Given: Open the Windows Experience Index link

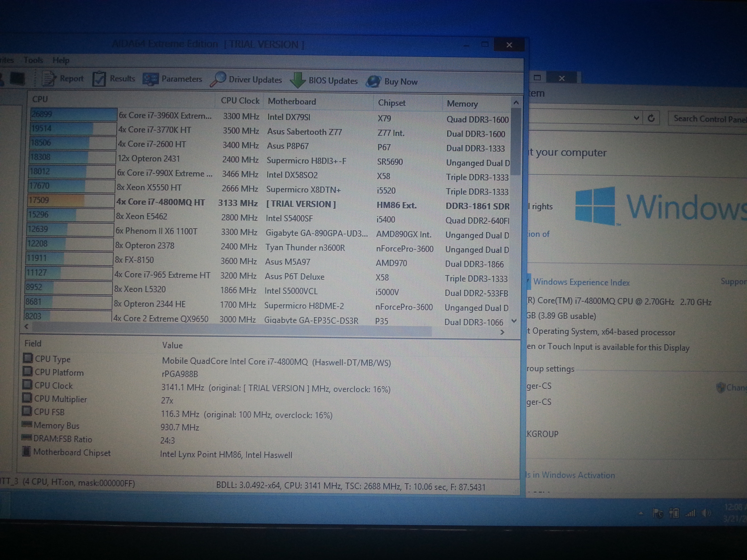Looking at the screenshot, I should coord(581,282).
